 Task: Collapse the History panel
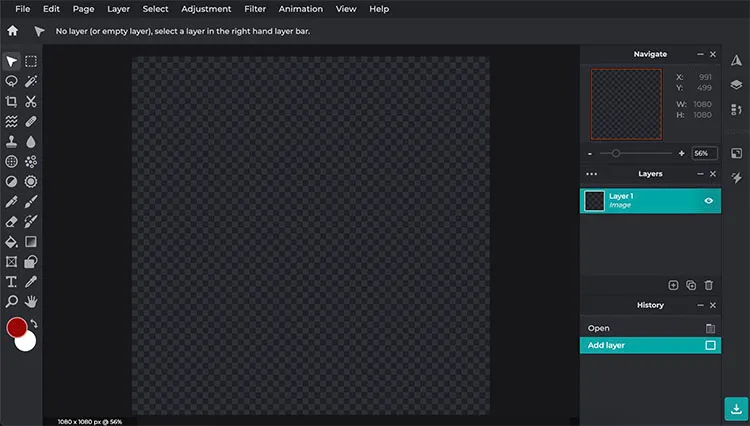(700, 305)
